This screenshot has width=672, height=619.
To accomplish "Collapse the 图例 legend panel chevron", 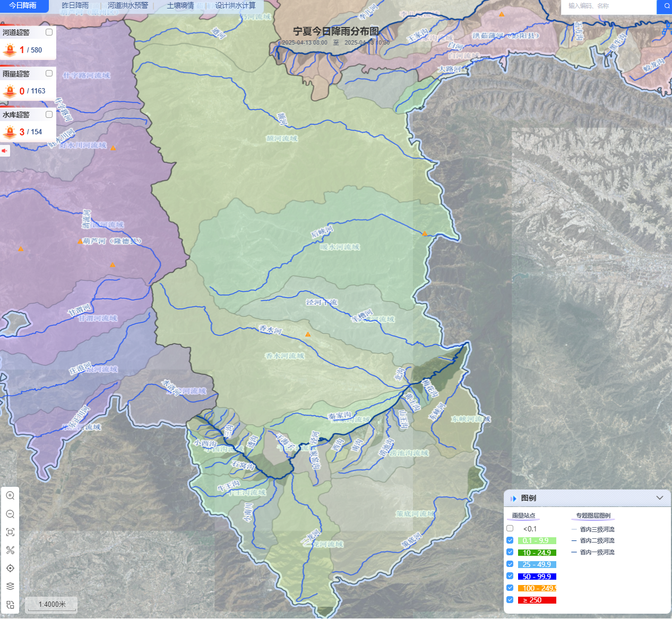I will [x=659, y=498].
